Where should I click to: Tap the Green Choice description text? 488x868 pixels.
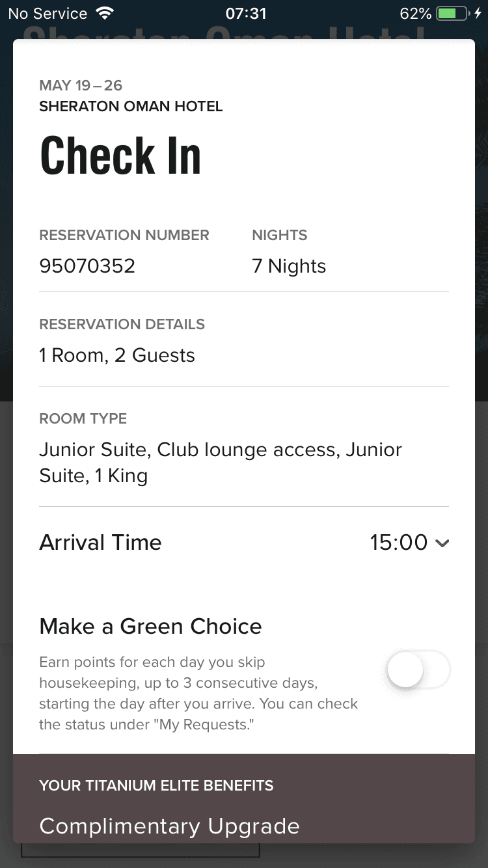pyautogui.click(x=198, y=694)
